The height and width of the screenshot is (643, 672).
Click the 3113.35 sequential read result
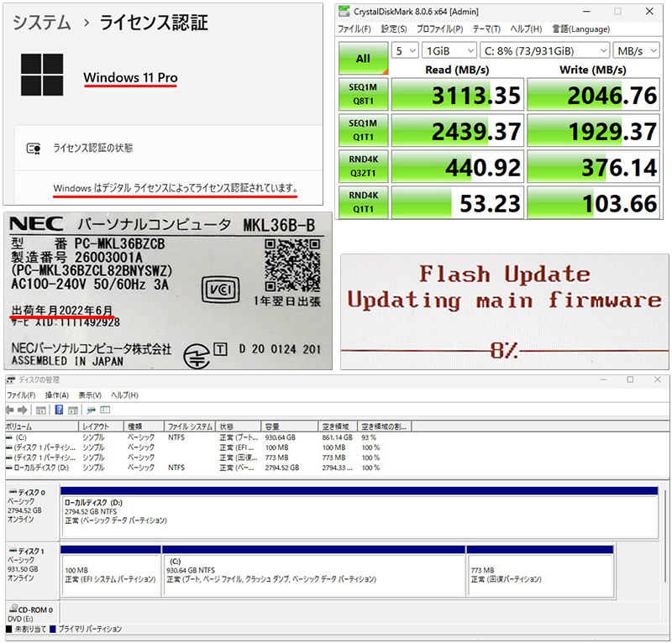point(458,95)
